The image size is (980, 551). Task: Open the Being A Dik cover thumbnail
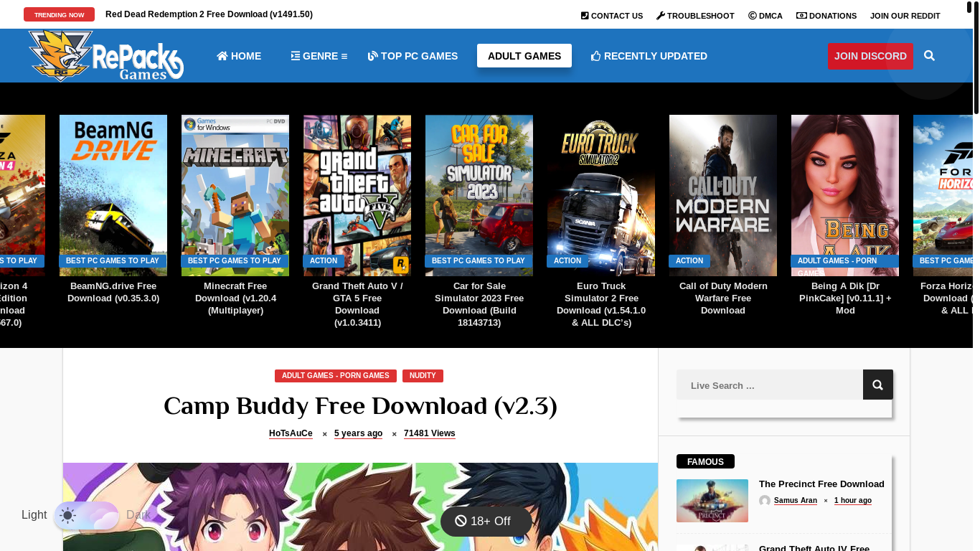845,195
